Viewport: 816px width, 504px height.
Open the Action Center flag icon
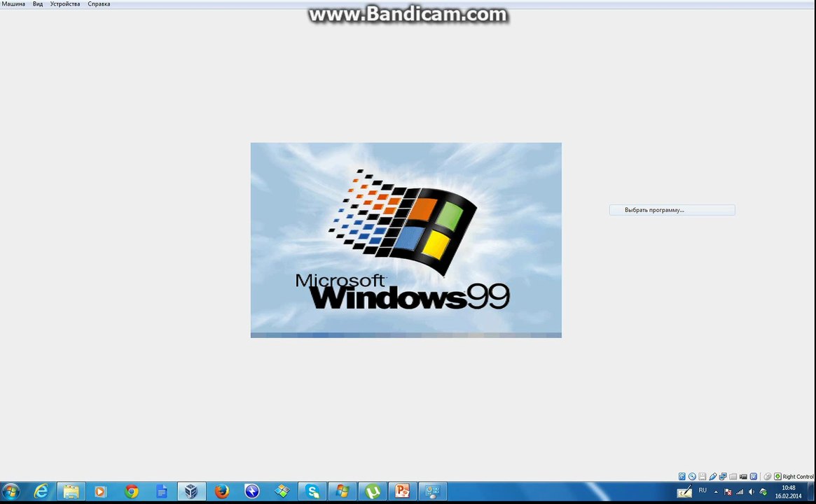click(x=728, y=492)
